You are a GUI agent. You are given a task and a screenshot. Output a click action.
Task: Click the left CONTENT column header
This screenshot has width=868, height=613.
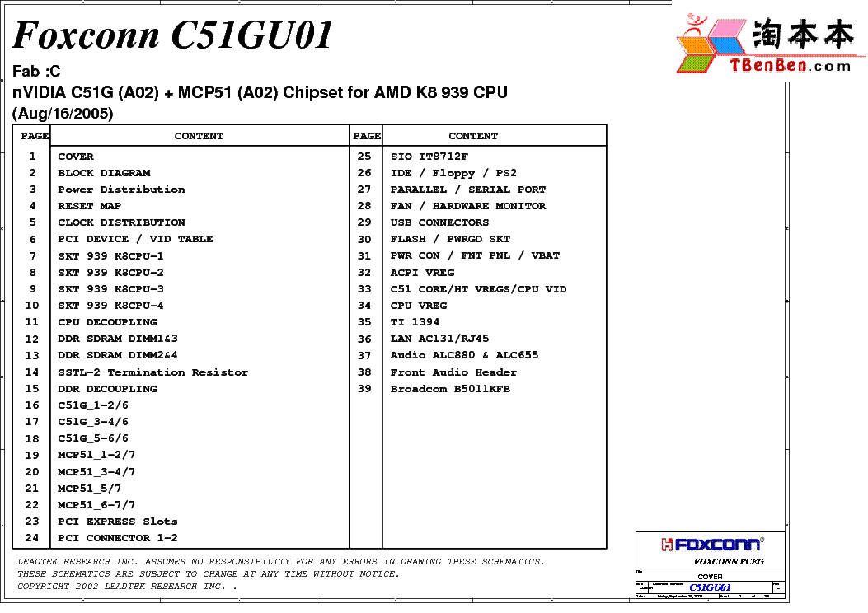199,136
